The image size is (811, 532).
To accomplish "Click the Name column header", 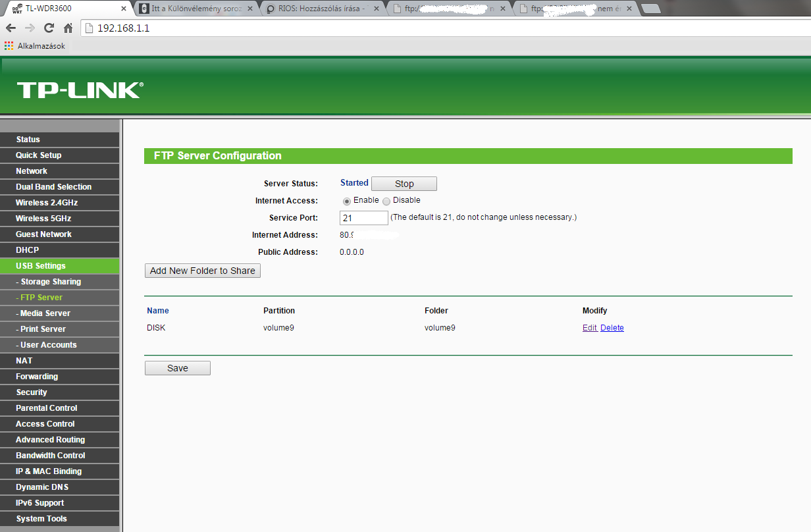I will 158,311.
